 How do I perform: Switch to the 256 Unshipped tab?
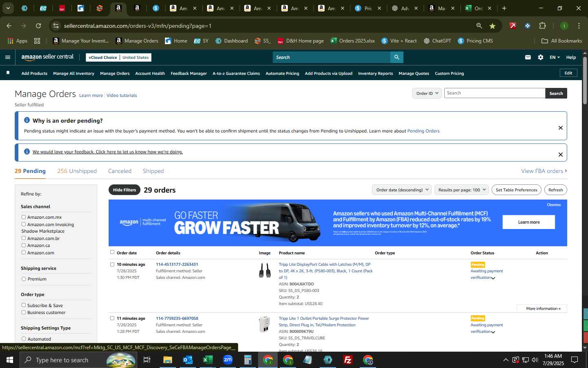[x=77, y=171]
